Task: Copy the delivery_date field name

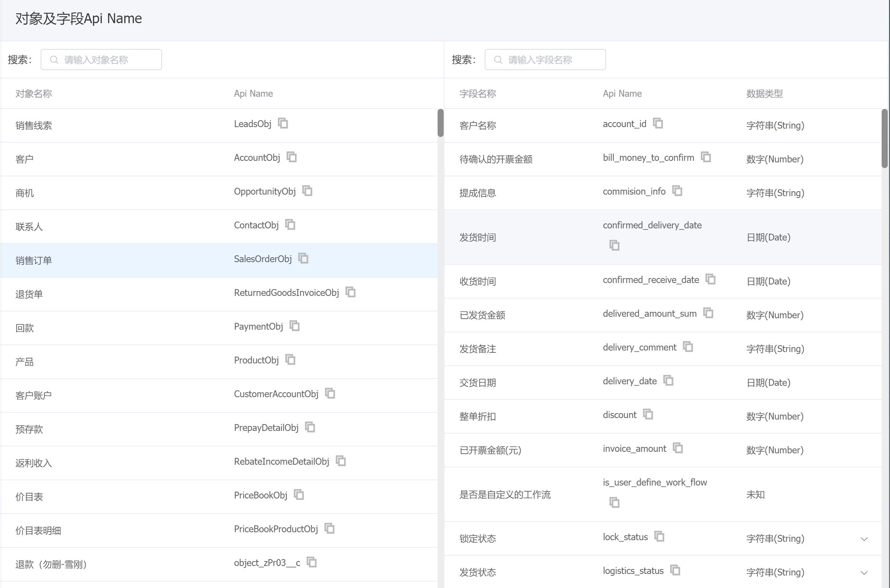Action: pyautogui.click(x=668, y=380)
